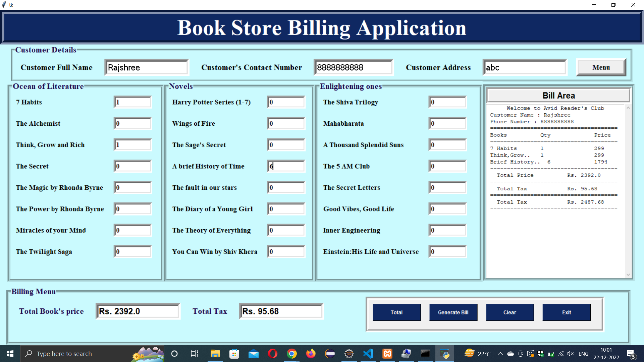Open the Opera browser from the taskbar
The image size is (644, 362).
coord(272,354)
